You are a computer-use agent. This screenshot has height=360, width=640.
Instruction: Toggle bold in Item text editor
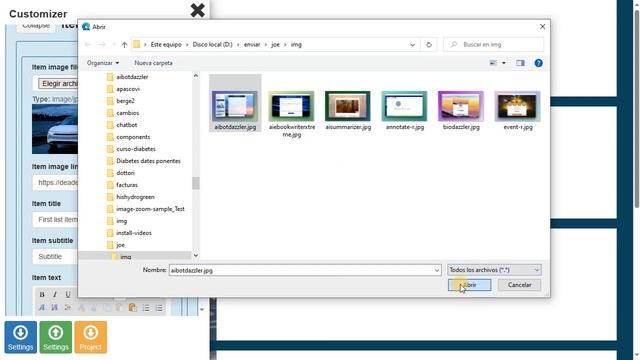42,295
